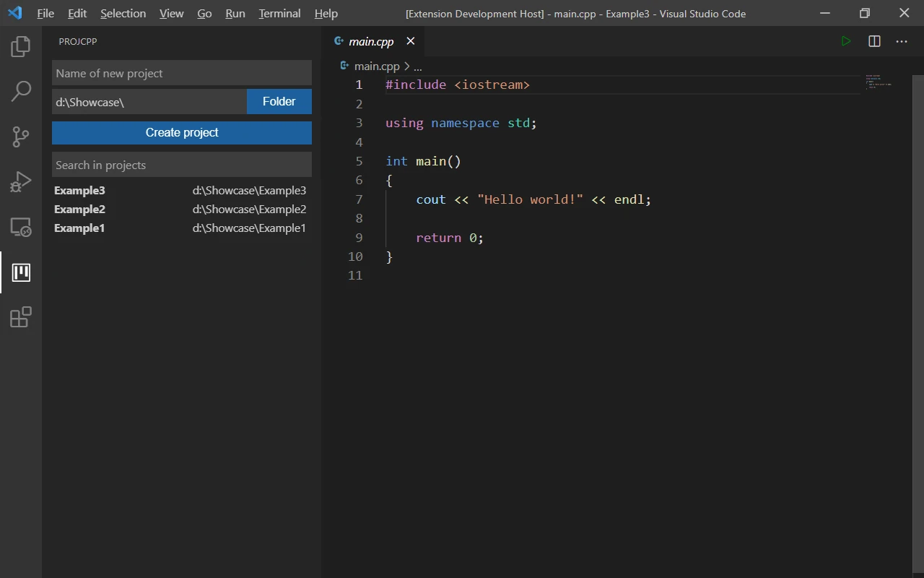Click the Create project button

[182, 133]
